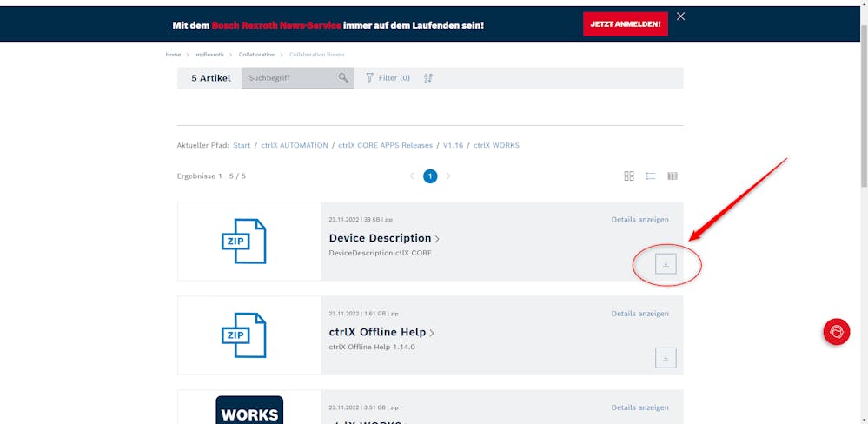Click '23.11.2022 | 1.61 GB | zip' metadata
868x424 pixels.
click(363, 314)
